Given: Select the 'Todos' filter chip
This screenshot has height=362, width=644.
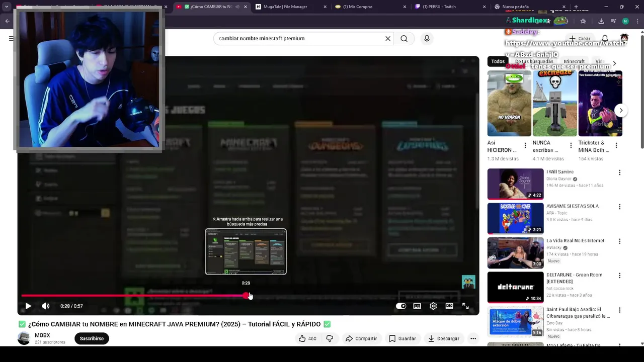Looking at the screenshot, I should 498,61.
